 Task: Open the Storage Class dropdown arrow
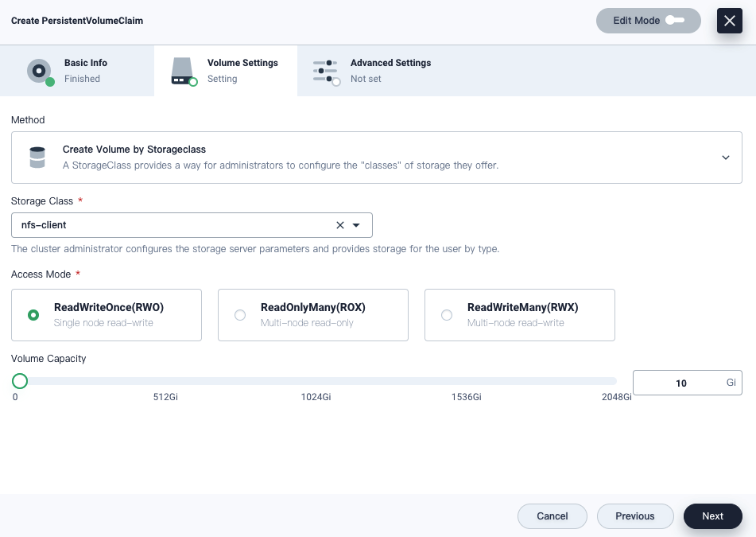pos(356,225)
